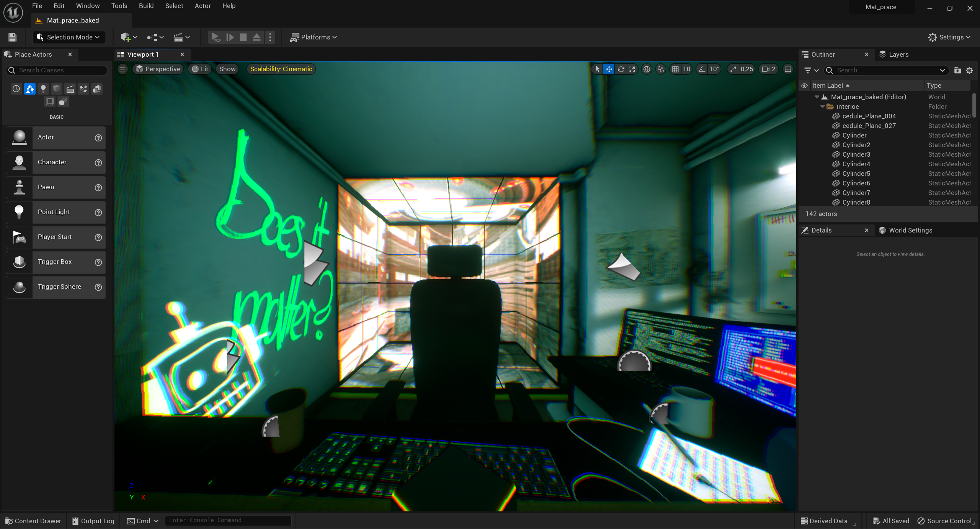Click the create new folder icon in Outliner

coord(957,70)
